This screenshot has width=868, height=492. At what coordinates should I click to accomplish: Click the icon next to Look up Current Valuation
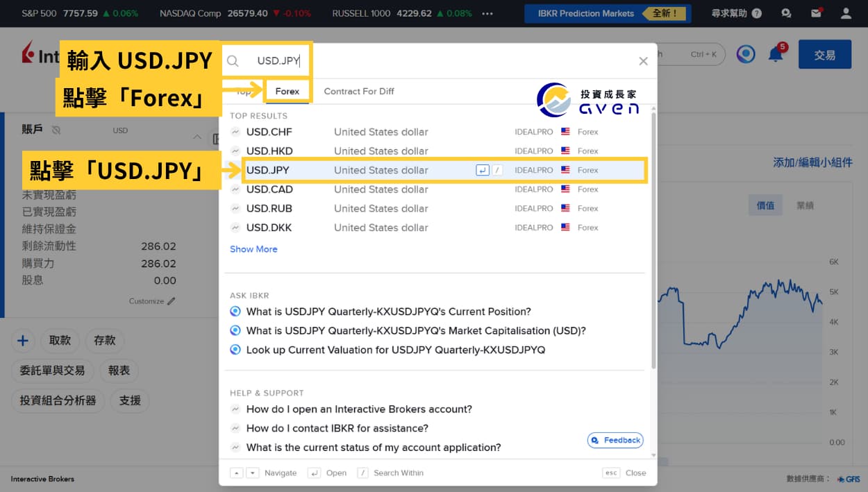pos(235,350)
